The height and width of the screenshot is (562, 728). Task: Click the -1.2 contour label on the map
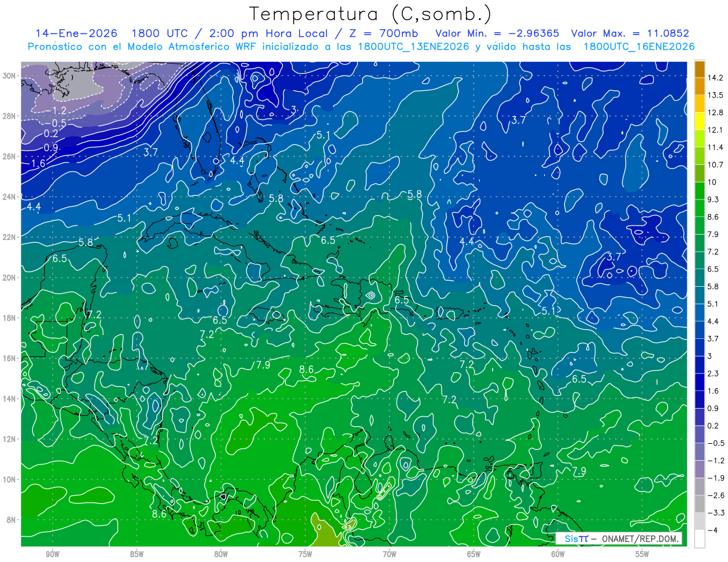point(56,110)
